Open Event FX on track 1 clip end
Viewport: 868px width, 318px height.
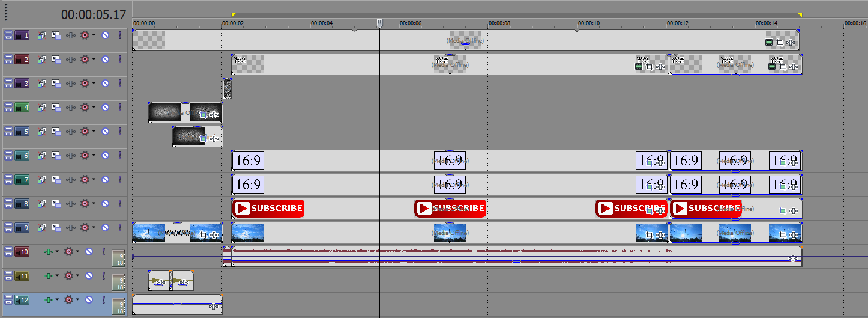(x=791, y=43)
